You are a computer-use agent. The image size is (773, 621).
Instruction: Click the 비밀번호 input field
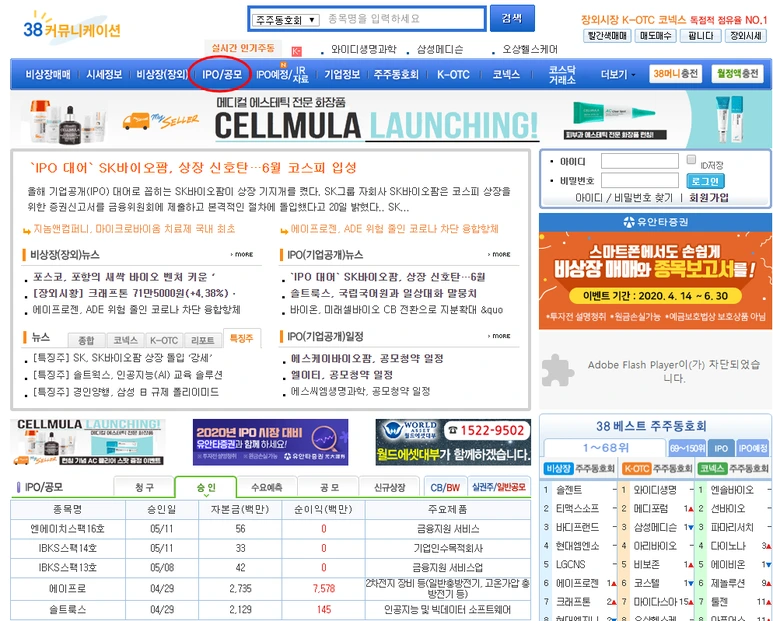coord(639,180)
